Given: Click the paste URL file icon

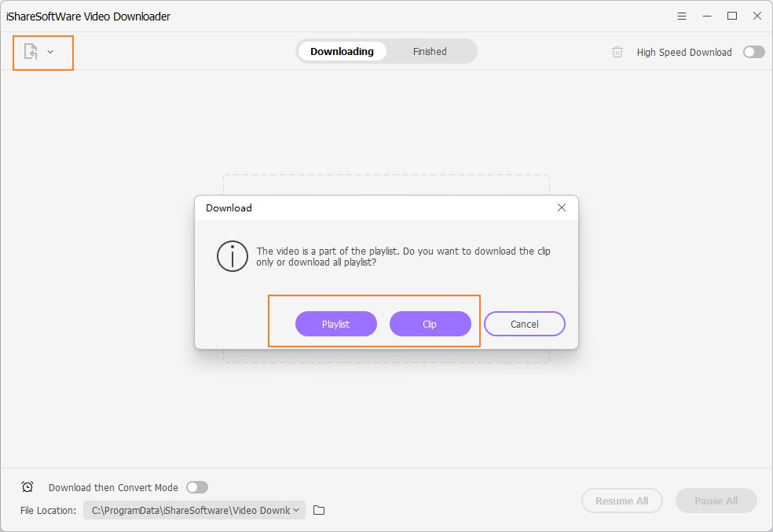Looking at the screenshot, I should 31,52.
